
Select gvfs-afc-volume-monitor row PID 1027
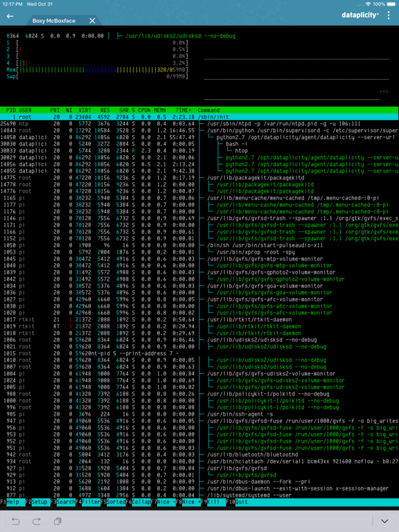pyautogui.click(x=199, y=299)
